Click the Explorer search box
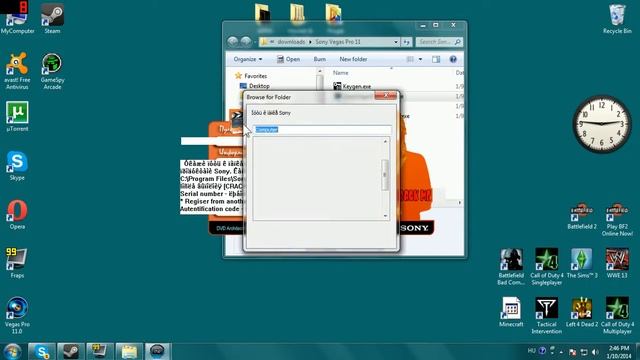 click(x=439, y=42)
